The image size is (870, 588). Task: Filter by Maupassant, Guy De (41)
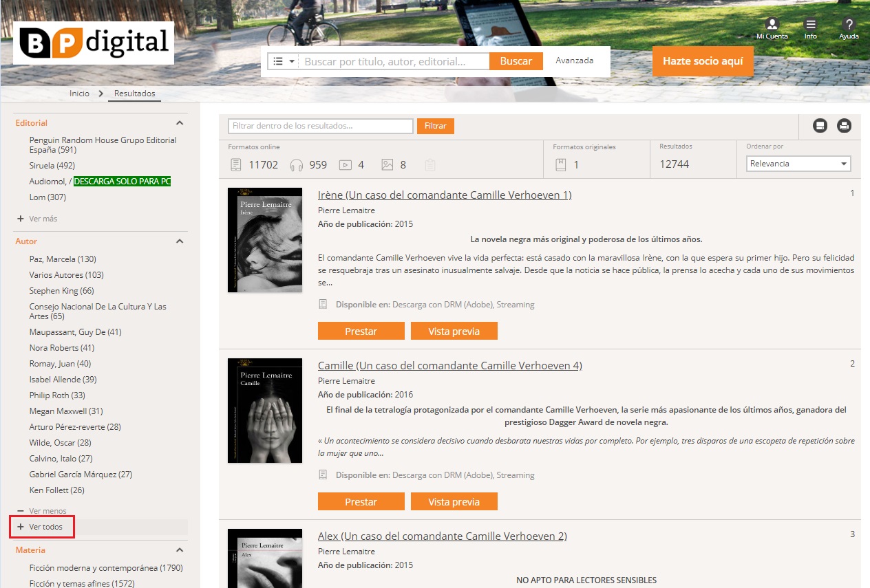pyautogui.click(x=75, y=332)
